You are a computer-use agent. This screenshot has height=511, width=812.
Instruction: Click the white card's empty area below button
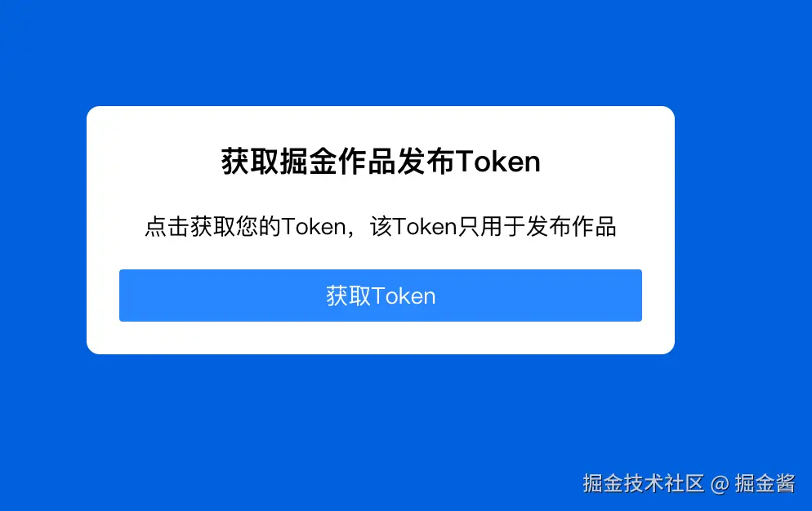380,338
